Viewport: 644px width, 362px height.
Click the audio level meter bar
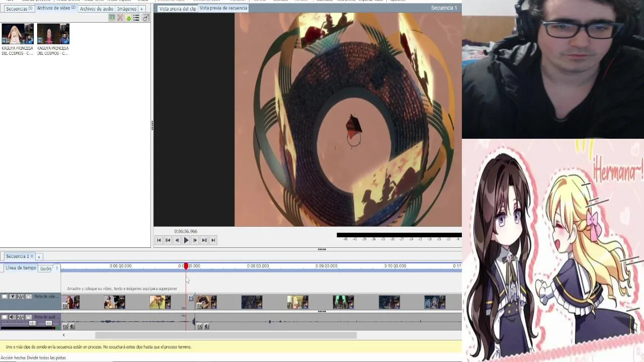(399, 235)
